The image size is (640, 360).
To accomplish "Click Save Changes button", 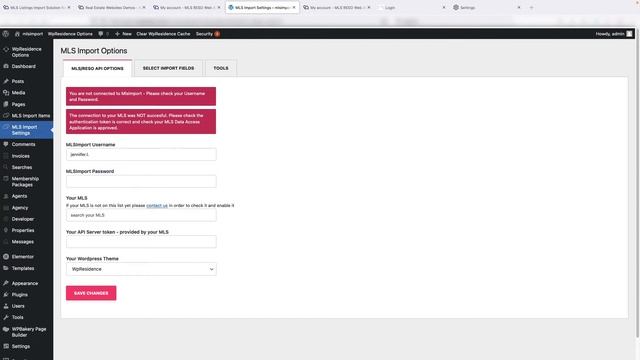I will coord(91,293).
